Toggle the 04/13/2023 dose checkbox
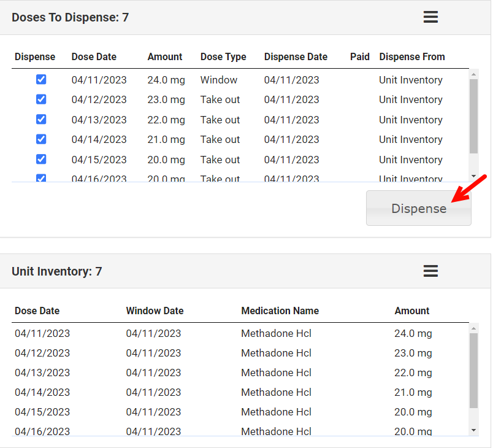 click(41, 120)
